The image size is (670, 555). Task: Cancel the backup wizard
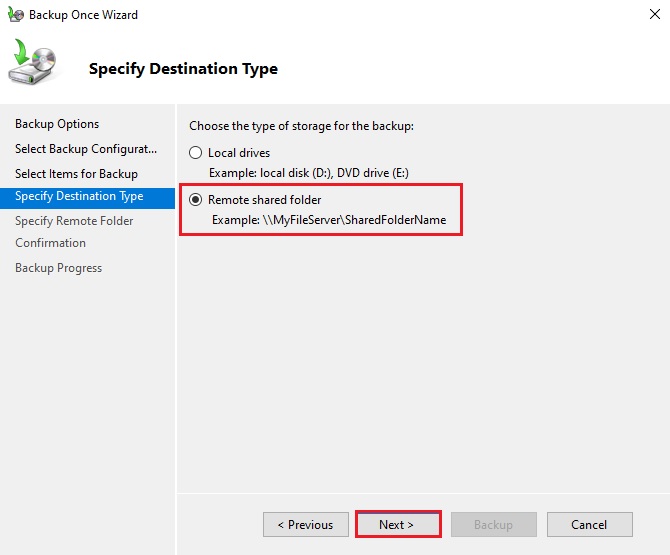click(x=589, y=524)
